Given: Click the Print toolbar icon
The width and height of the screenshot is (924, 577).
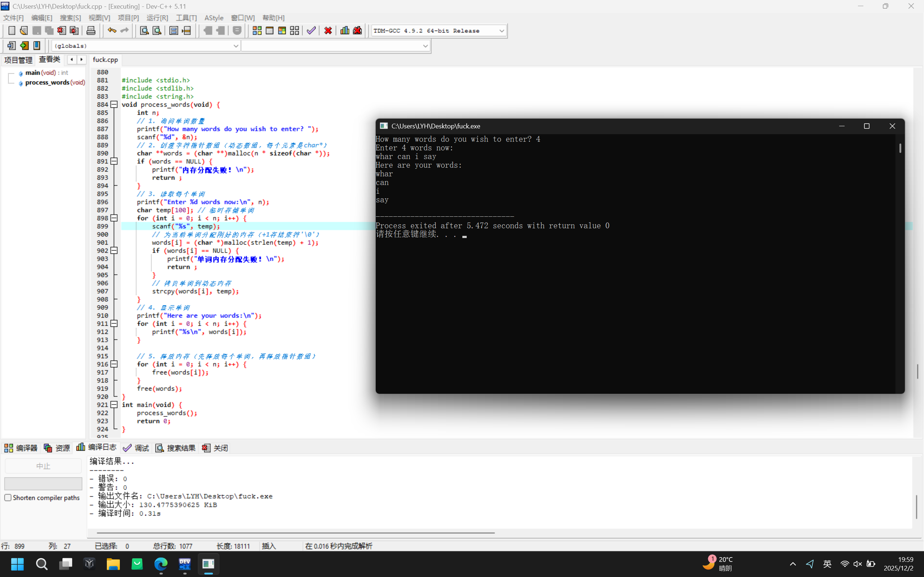Looking at the screenshot, I should coord(91,31).
